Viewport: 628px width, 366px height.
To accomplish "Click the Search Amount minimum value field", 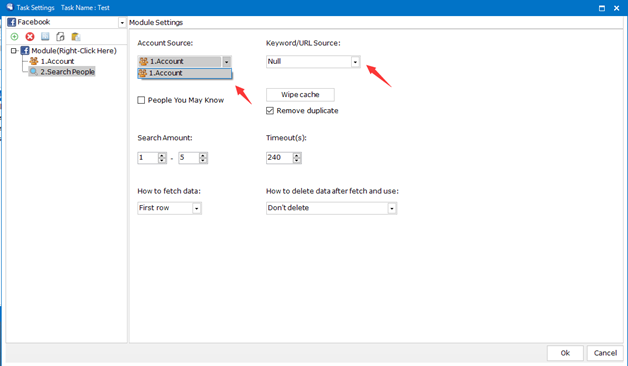I will pos(147,158).
